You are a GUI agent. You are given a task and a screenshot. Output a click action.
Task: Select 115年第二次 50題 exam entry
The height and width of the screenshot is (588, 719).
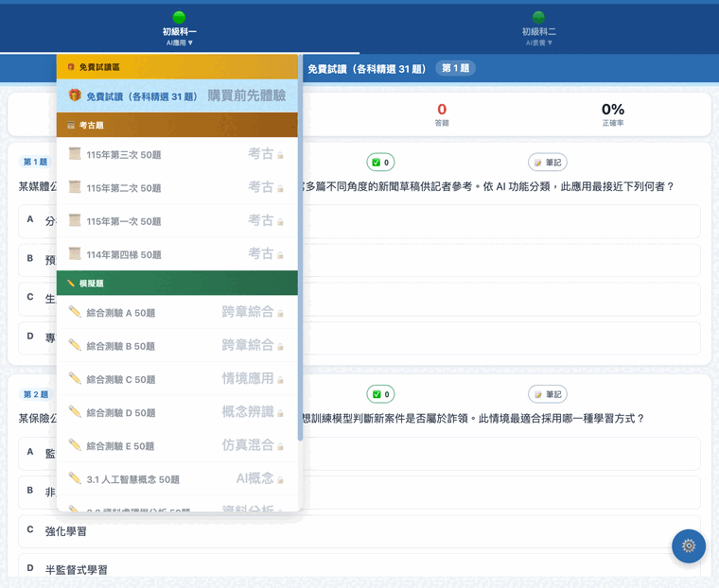(x=177, y=187)
